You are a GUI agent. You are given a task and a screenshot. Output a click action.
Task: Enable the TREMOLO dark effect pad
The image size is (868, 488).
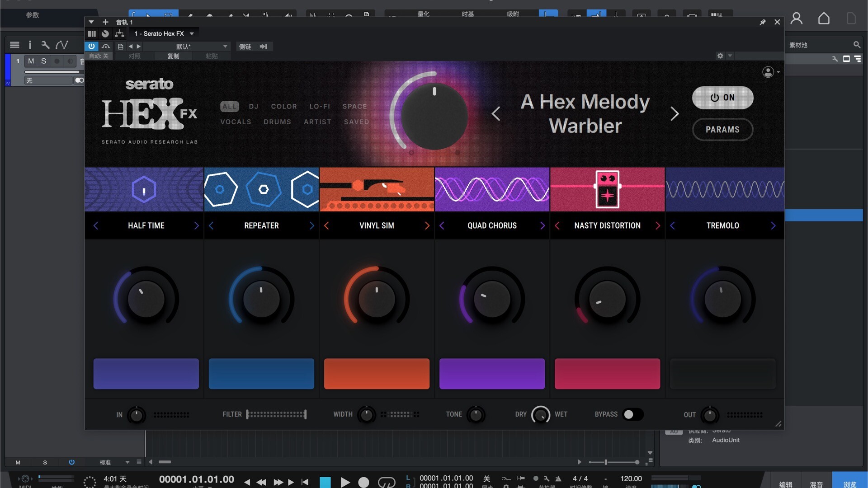pos(722,374)
